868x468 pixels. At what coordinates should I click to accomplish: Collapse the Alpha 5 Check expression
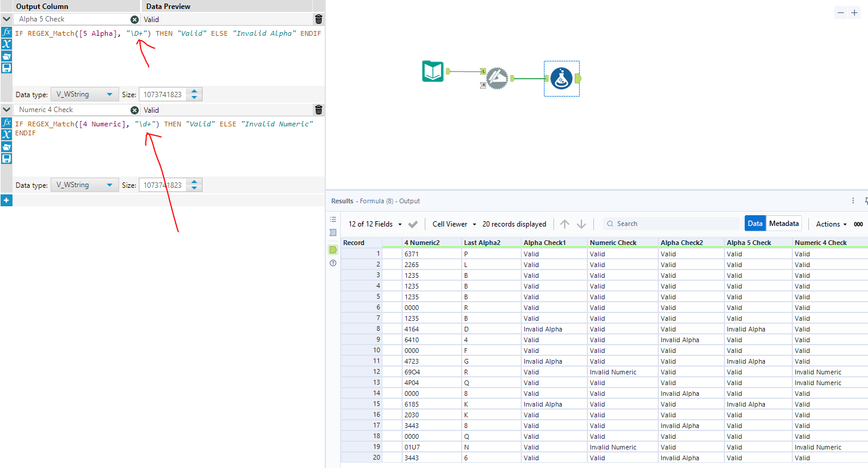(7, 19)
